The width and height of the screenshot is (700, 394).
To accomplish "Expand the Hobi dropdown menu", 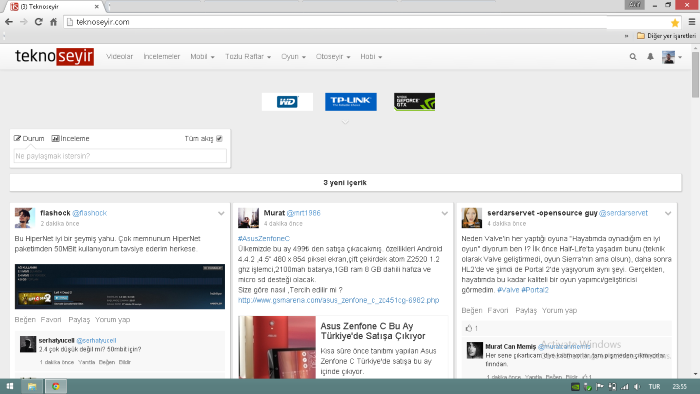I will tap(371, 57).
